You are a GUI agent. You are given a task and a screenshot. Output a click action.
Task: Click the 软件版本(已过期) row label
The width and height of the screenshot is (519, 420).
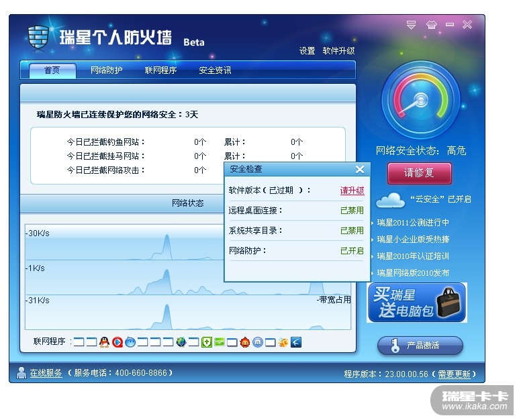(270, 191)
